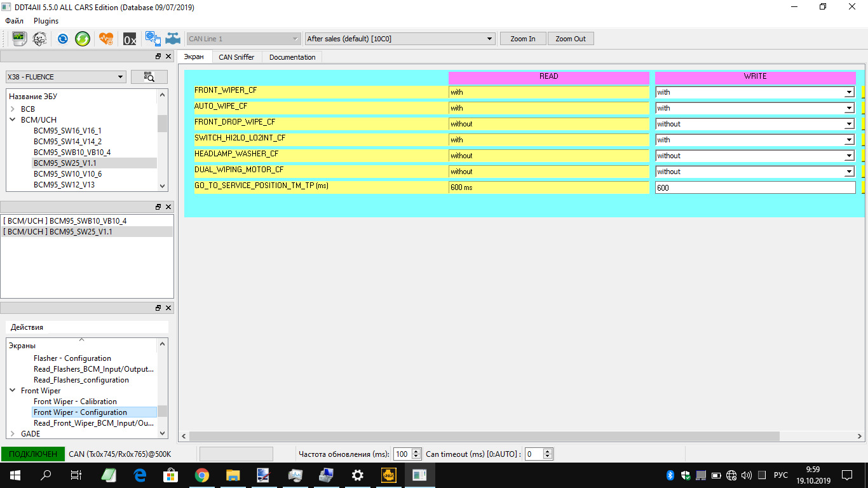Close the bottom screens panel
Screen dimensions: 868x488
tap(168, 308)
